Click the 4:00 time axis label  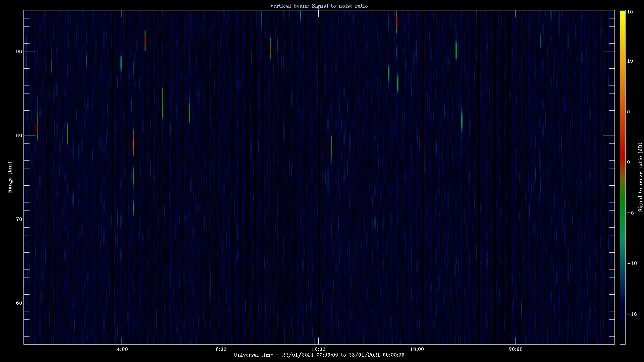(122, 349)
